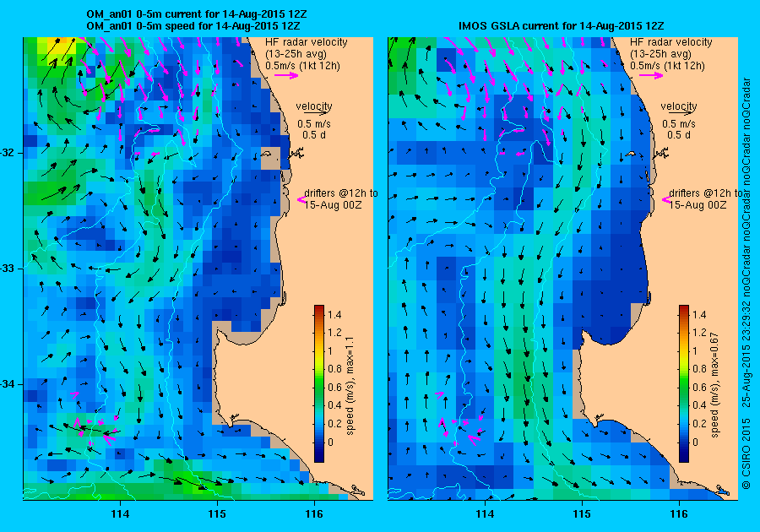Click the -33 latitude axis label
The height and width of the screenshot is (532, 760).
point(8,269)
